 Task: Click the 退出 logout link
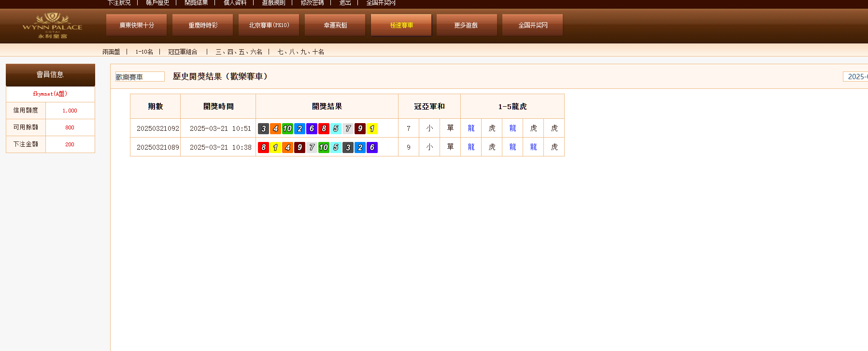[345, 3]
